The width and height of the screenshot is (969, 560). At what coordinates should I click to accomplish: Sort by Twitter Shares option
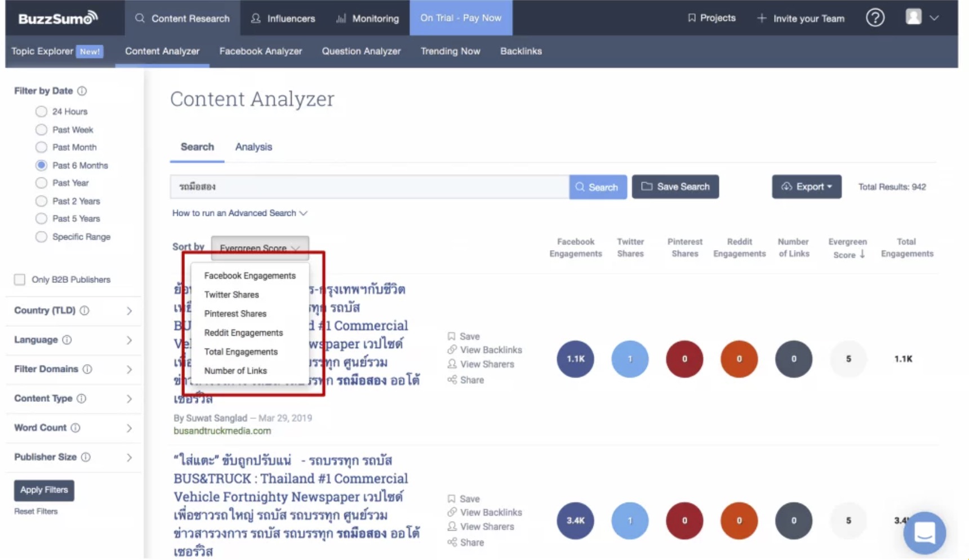click(232, 295)
